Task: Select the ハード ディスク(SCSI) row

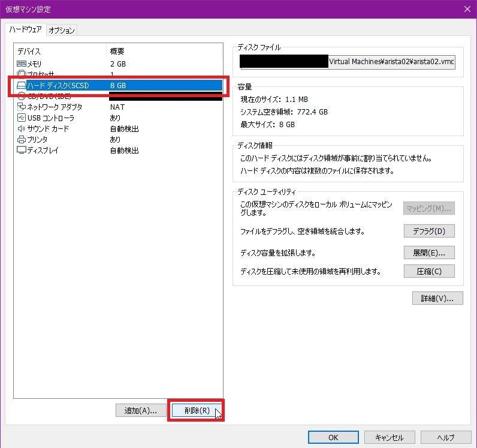Action: (x=118, y=85)
